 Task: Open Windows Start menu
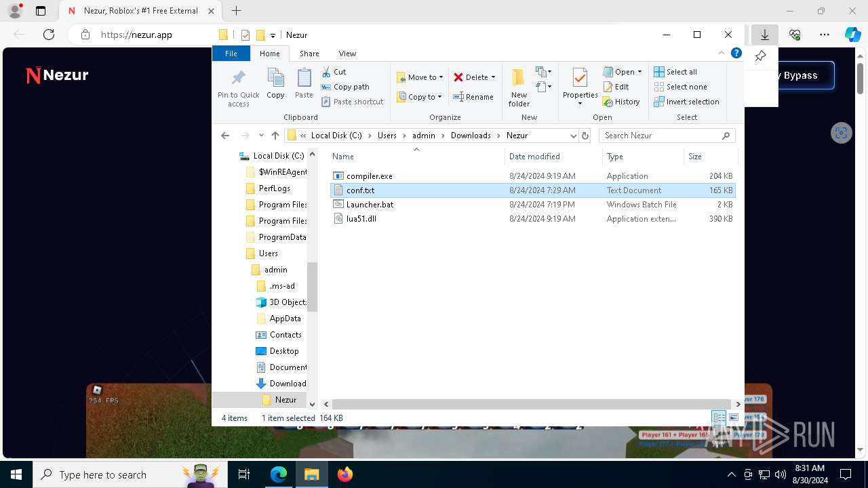click(16, 474)
